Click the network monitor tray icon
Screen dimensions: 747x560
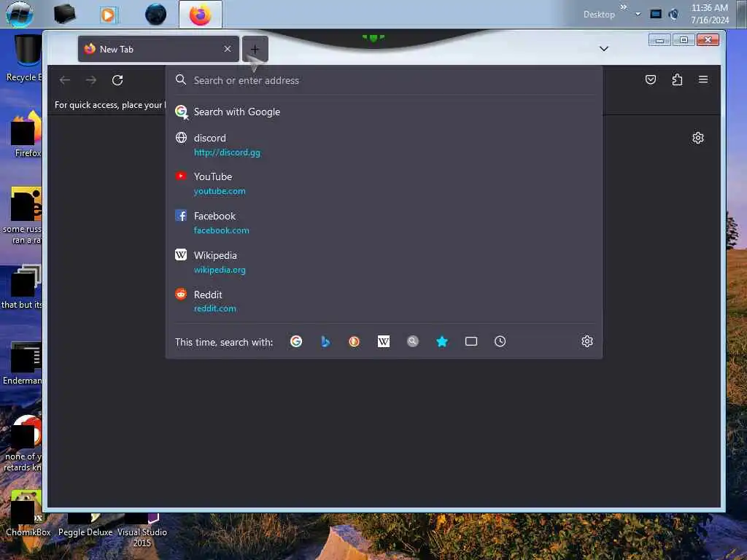tap(656, 15)
